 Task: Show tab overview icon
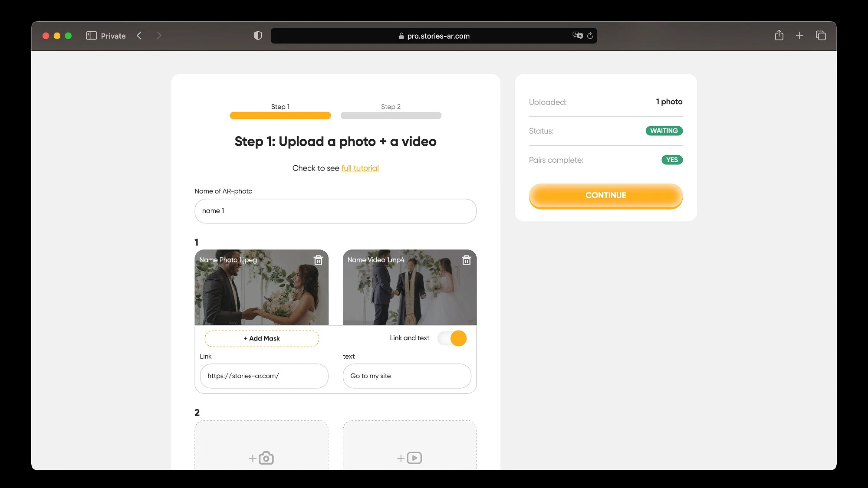tap(821, 36)
